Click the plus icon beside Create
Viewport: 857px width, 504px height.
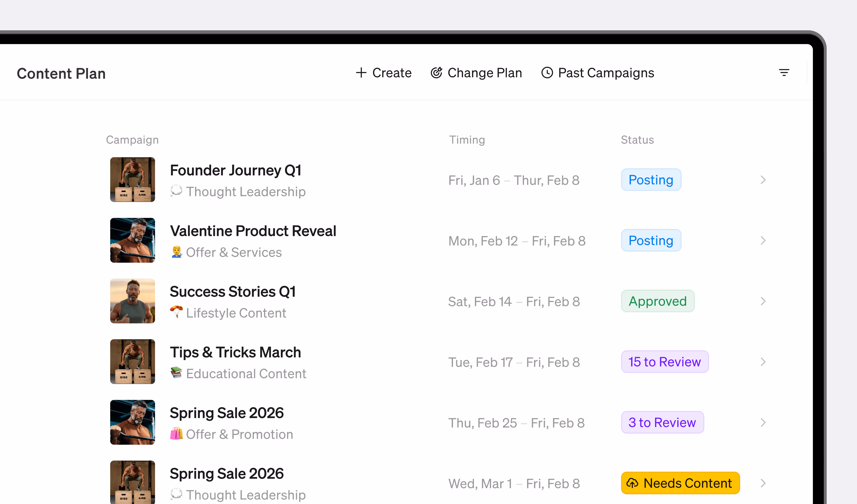point(361,72)
